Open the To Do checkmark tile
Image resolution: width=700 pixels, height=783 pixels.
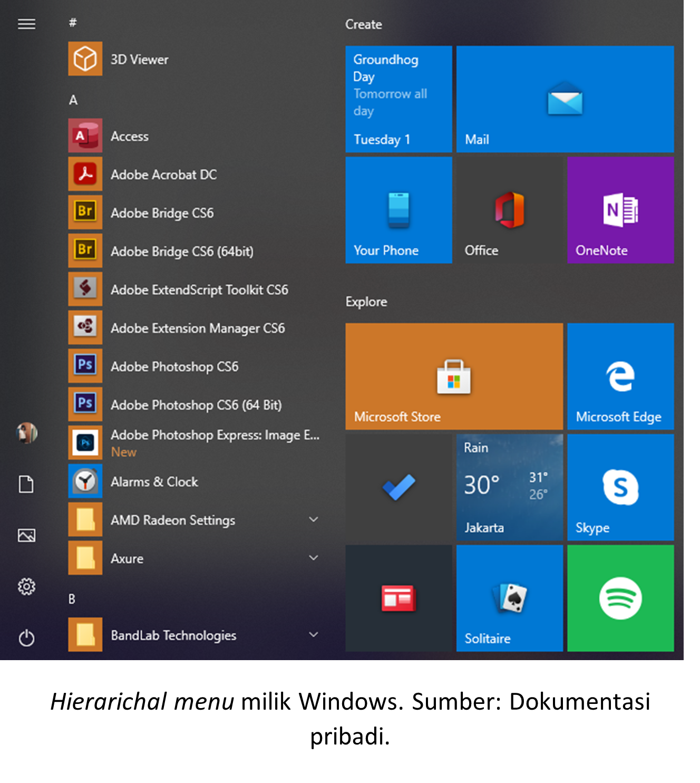pos(399,487)
